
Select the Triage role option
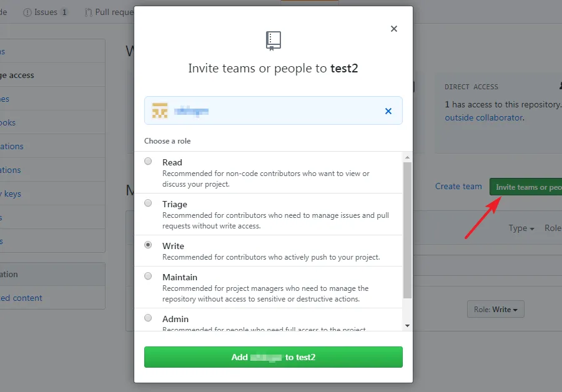[148, 203]
